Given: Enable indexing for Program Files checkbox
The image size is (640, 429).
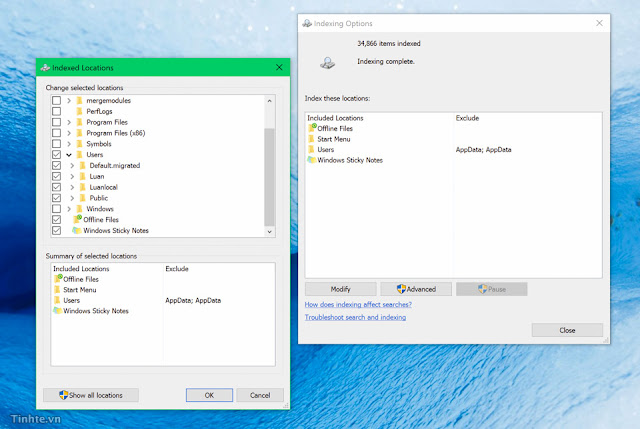Looking at the screenshot, I should coord(56,122).
